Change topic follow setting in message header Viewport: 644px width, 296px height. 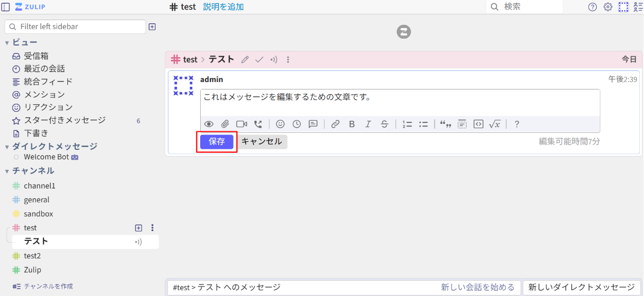coord(274,60)
